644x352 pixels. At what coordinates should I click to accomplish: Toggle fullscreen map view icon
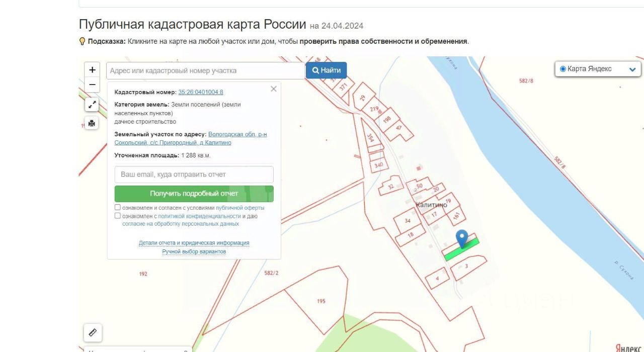coord(92,105)
